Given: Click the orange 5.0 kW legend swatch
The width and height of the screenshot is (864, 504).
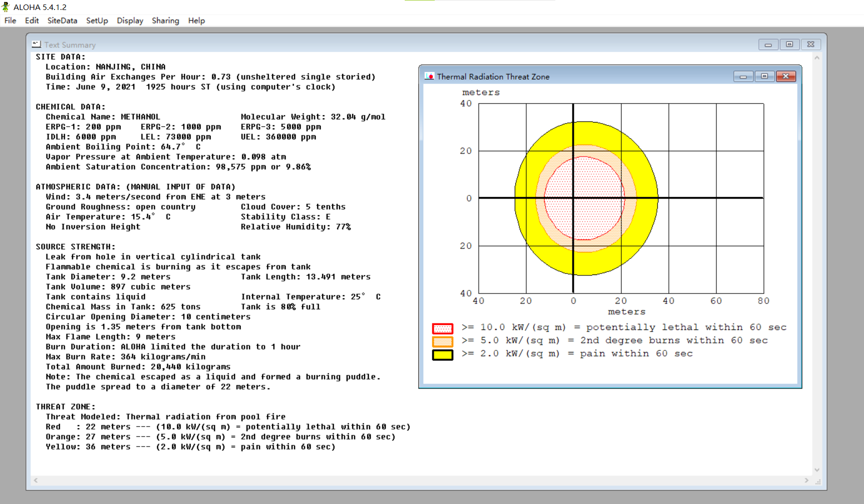Looking at the screenshot, I should 443,341.
